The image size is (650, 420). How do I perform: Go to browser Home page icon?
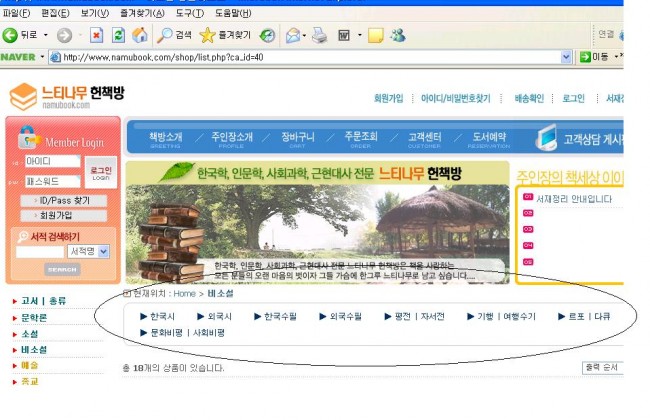(139, 35)
